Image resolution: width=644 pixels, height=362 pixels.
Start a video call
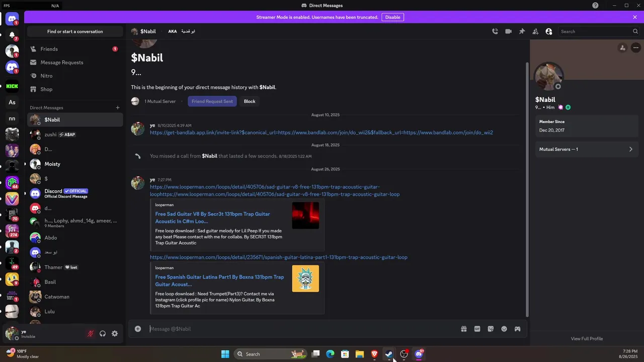click(x=508, y=31)
